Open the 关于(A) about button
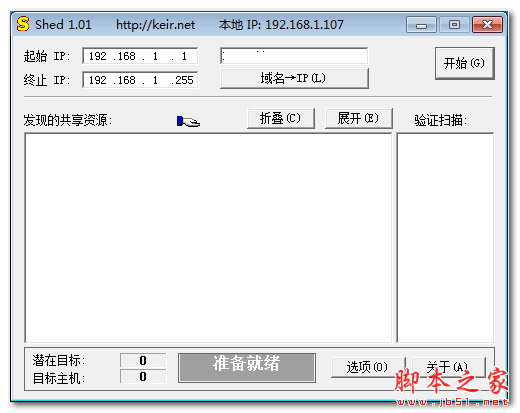Viewport: 520px width, 413px height. pos(448,367)
